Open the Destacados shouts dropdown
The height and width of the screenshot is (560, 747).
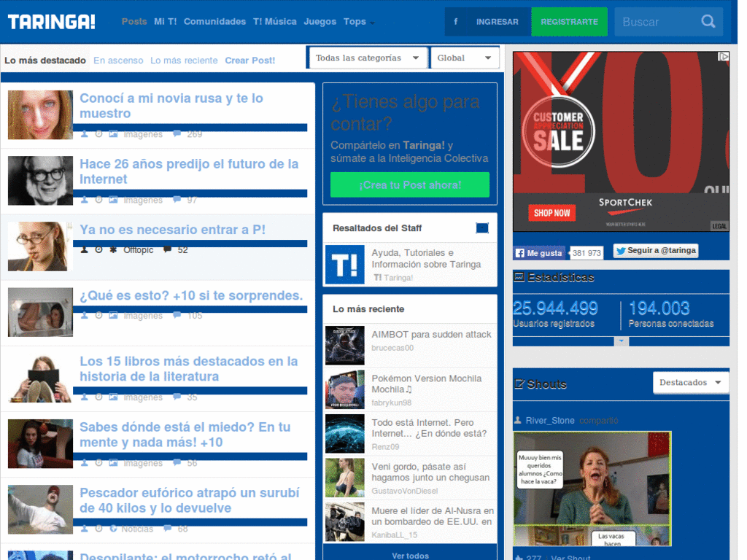click(x=690, y=382)
